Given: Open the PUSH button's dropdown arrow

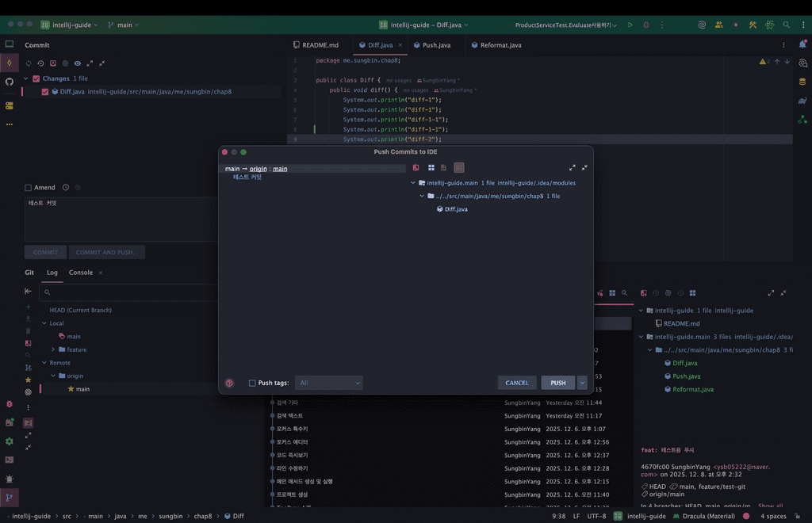Looking at the screenshot, I should [583, 383].
